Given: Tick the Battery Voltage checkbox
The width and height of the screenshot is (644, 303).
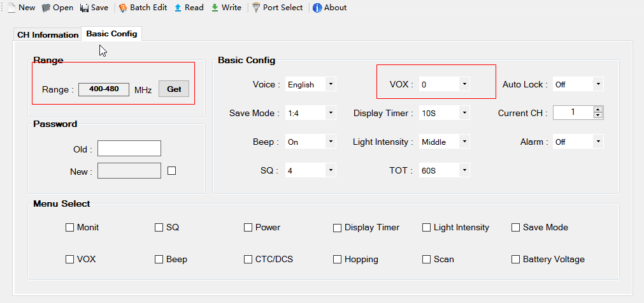Looking at the screenshot, I should pos(515,260).
